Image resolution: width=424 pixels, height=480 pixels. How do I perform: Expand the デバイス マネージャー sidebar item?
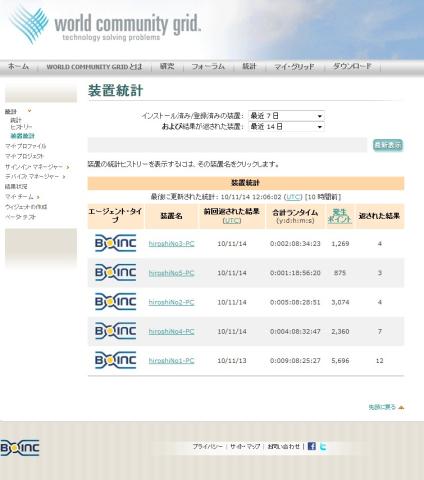point(64,177)
